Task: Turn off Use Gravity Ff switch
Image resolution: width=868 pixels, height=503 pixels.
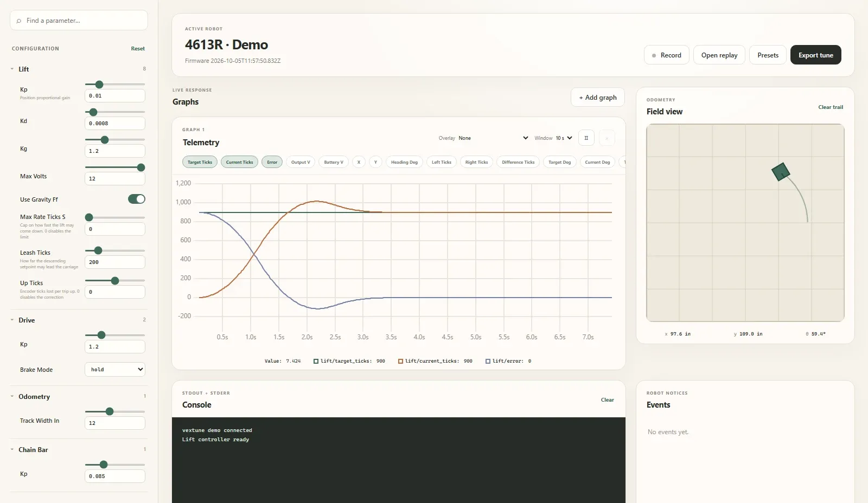Action: 137,199
